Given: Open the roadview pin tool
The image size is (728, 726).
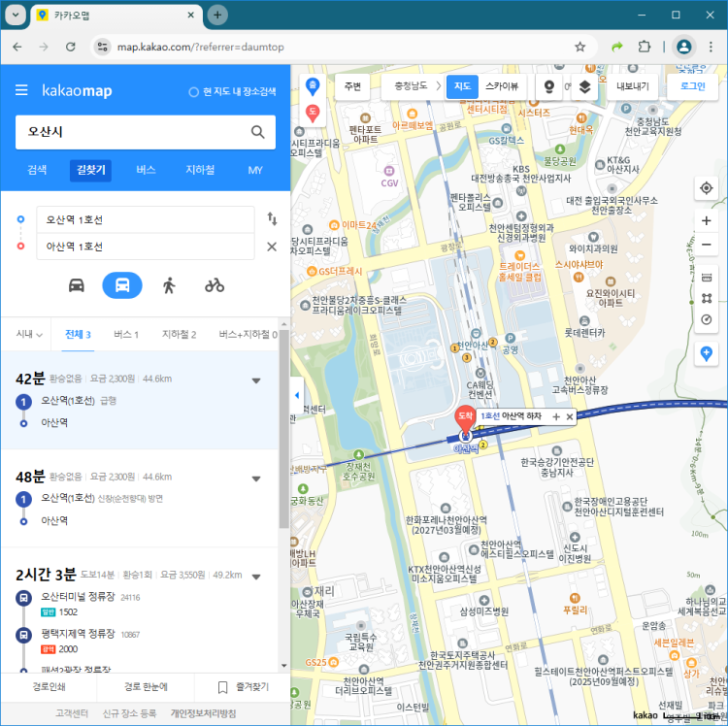Looking at the screenshot, I should point(549,86).
